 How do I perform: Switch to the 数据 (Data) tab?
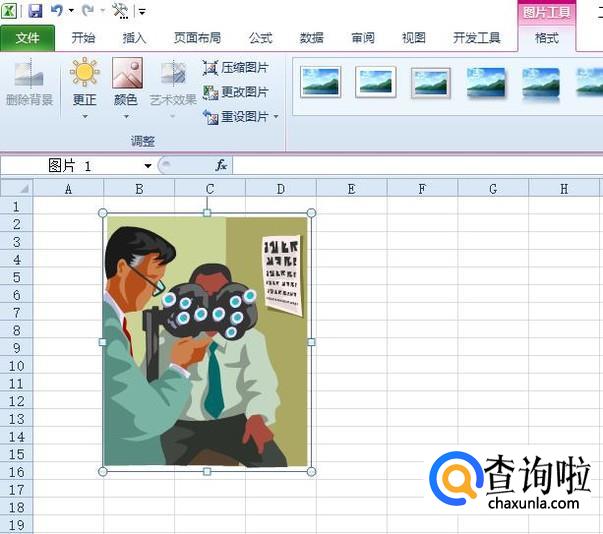pyautogui.click(x=311, y=38)
